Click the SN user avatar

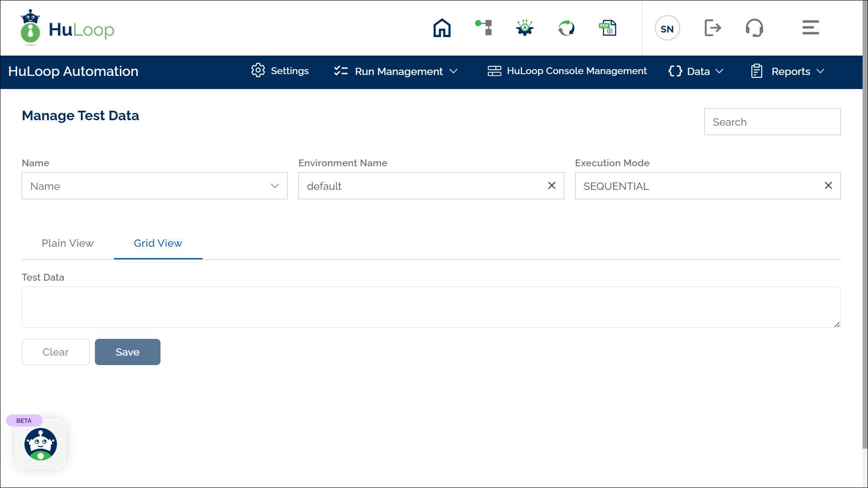coord(667,28)
